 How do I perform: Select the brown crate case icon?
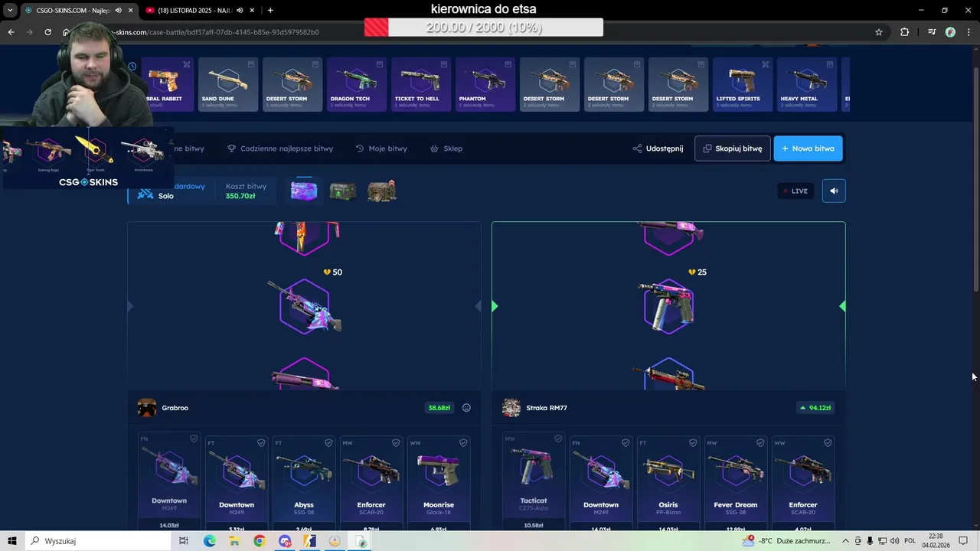[x=381, y=191]
